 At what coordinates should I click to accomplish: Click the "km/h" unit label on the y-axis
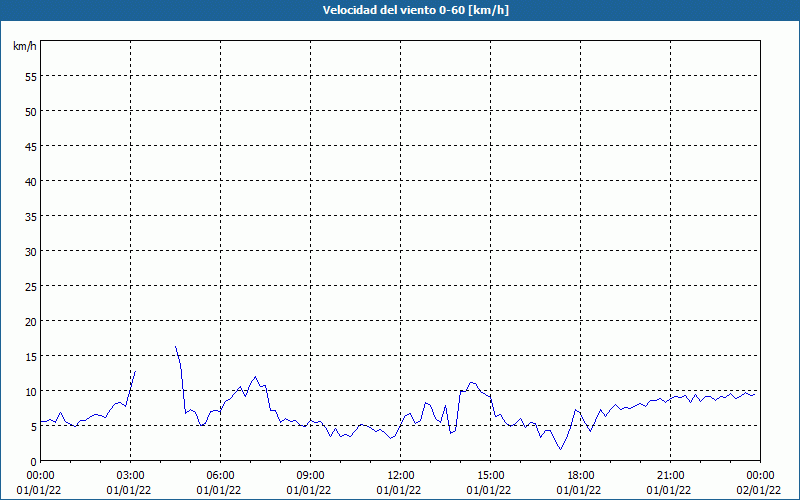point(24,46)
